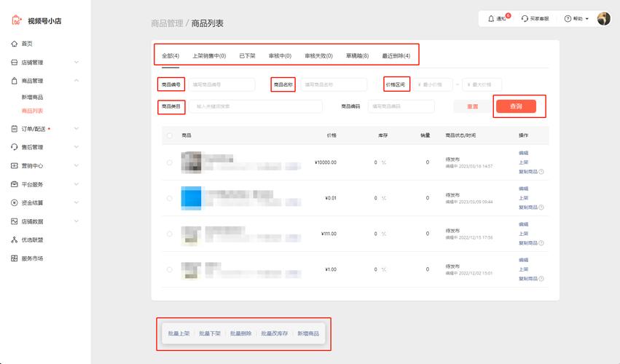The height and width of the screenshot is (364, 620).
Task: Click 批量删除 in the bottom bar
Action: tap(241, 333)
